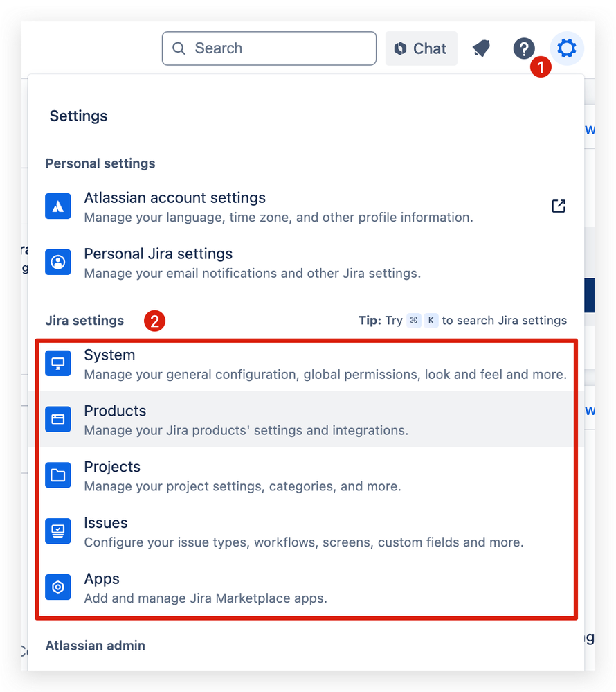The height and width of the screenshot is (692, 616).
Task: Open the Projects settings entry
Action: coord(306,475)
